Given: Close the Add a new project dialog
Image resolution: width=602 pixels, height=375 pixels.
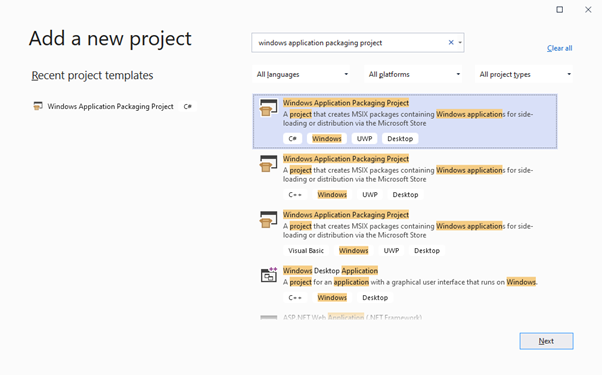Looking at the screenshot, I should coord(588,10).
